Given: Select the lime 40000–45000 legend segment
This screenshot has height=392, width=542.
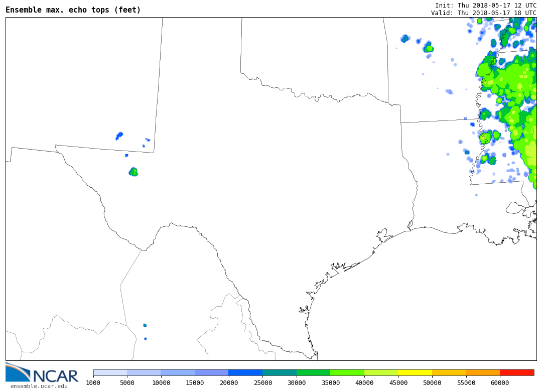Looking at the screenshot, I should [x=381, y=372].
